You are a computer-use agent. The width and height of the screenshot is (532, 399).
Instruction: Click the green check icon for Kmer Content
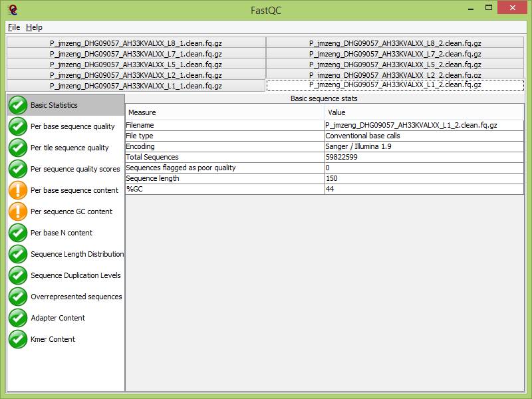(x=18, y=339)
